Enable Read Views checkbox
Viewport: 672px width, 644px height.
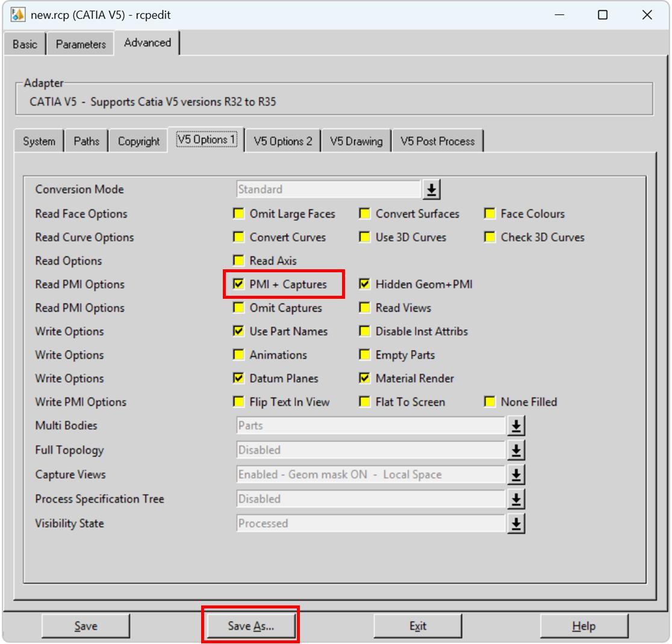coord(364,308)
